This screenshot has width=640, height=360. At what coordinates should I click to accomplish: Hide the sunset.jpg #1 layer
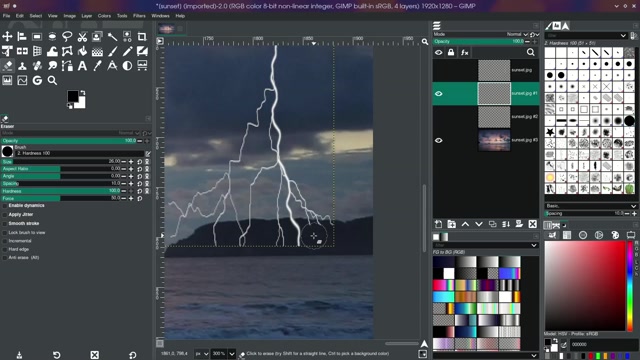(x=439, y=93)
